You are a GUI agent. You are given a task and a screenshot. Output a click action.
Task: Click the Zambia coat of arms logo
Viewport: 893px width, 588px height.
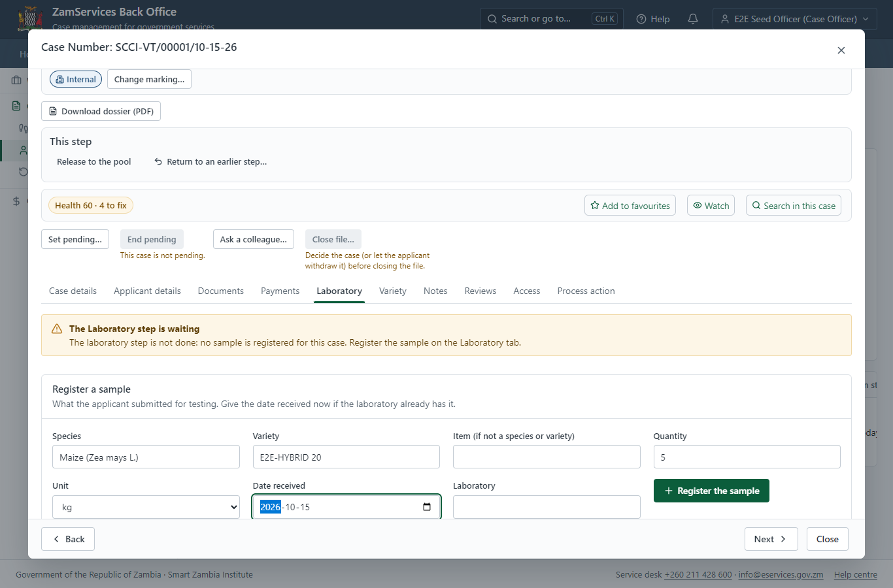[29, 18]
